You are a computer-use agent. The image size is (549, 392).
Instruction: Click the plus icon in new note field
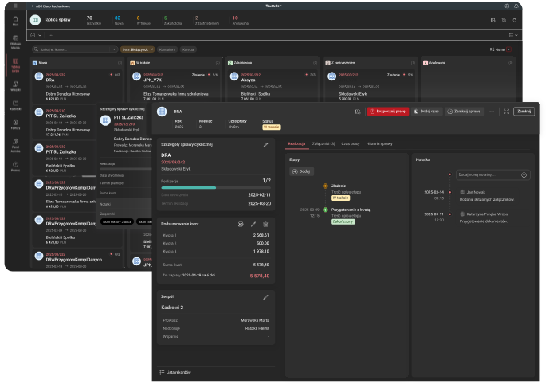tap(524, 174)
